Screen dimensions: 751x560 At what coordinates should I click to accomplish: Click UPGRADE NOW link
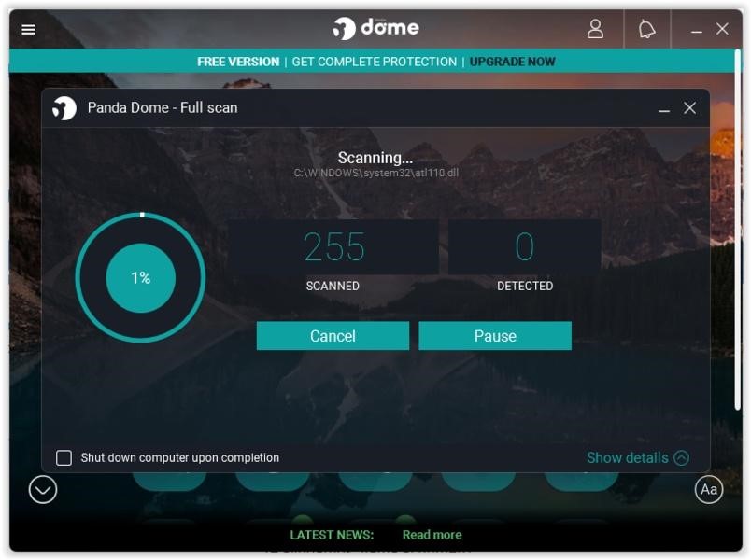click(512, 62)
